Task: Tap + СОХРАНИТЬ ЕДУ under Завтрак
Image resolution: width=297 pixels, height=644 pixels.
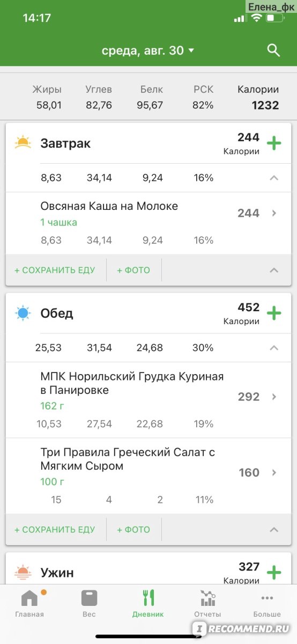Action: point(55,270)
